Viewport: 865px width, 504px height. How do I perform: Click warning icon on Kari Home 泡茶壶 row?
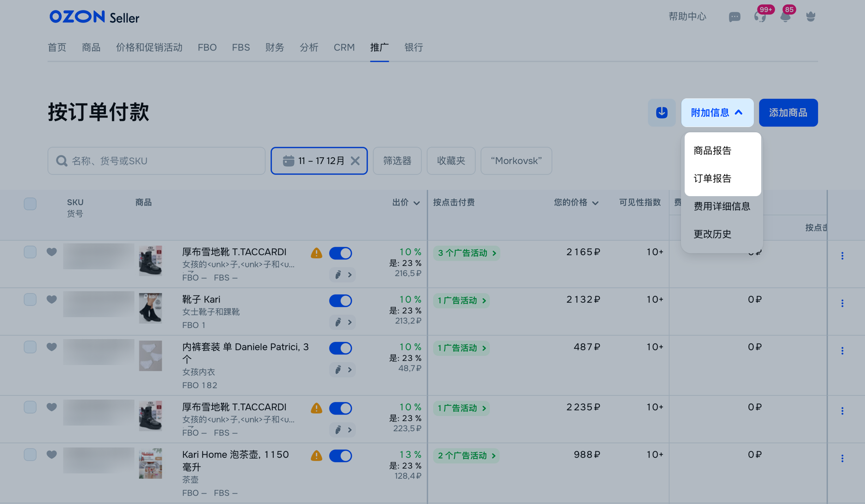(x=316, y=455)
